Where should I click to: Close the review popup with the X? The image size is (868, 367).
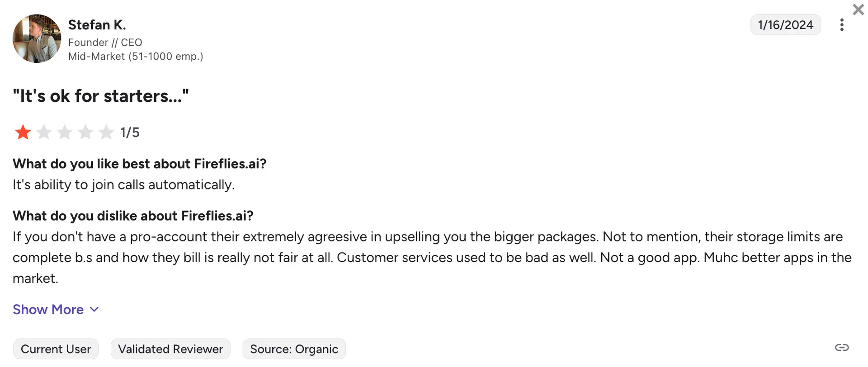coord(858,9)
